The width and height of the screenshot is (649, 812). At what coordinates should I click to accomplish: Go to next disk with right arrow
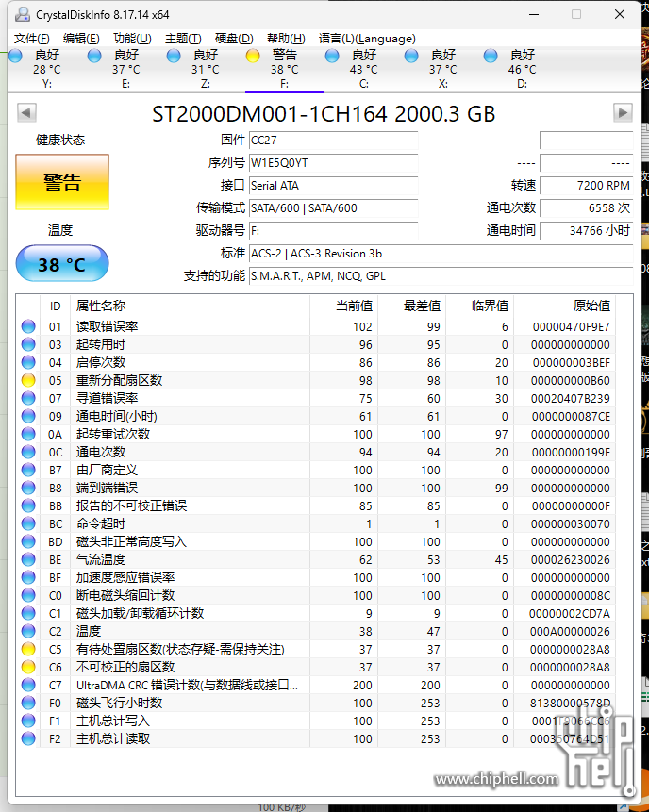tap(623, 112)
